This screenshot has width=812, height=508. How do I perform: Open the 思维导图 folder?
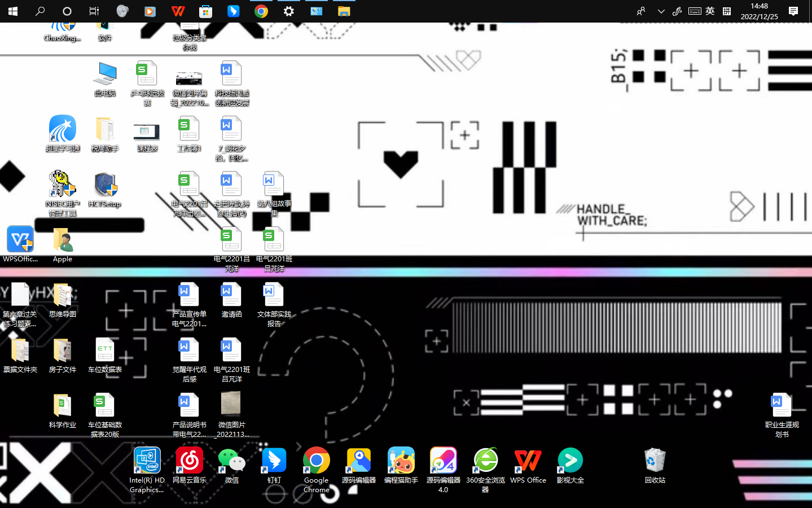click(x=63, y=300)
